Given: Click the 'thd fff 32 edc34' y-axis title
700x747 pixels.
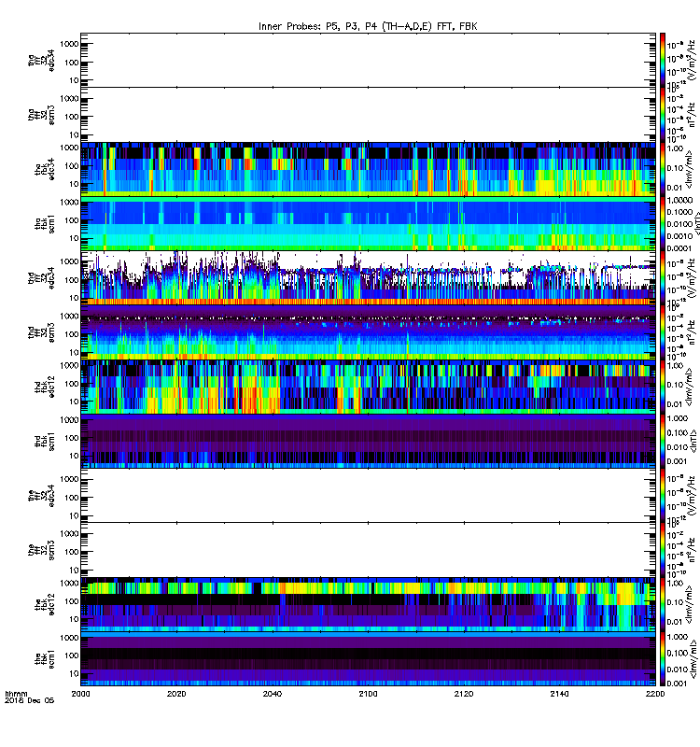Looking at the screenshot, I should pyautogui.click(x=41, y=277).
